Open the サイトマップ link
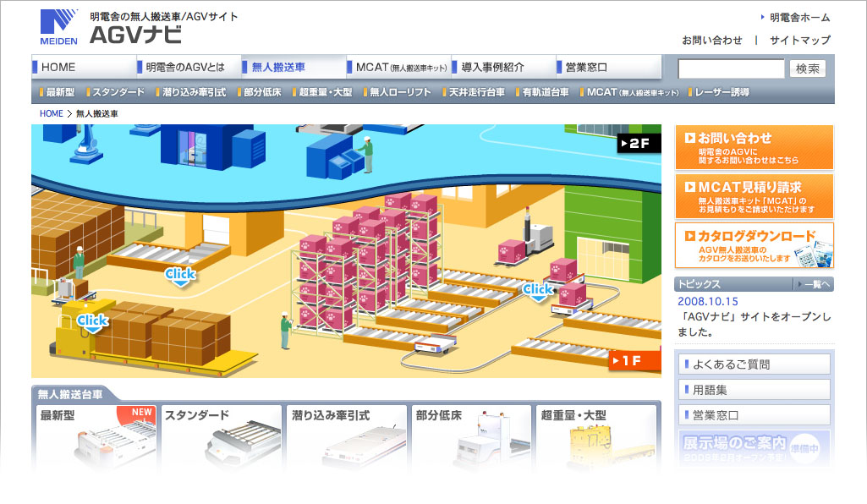The image size is (867, 504). point(800,41)
